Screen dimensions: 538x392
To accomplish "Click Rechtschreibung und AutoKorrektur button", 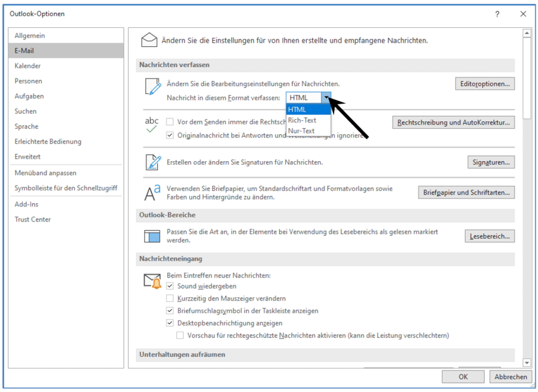I will [x=453, y=122].
